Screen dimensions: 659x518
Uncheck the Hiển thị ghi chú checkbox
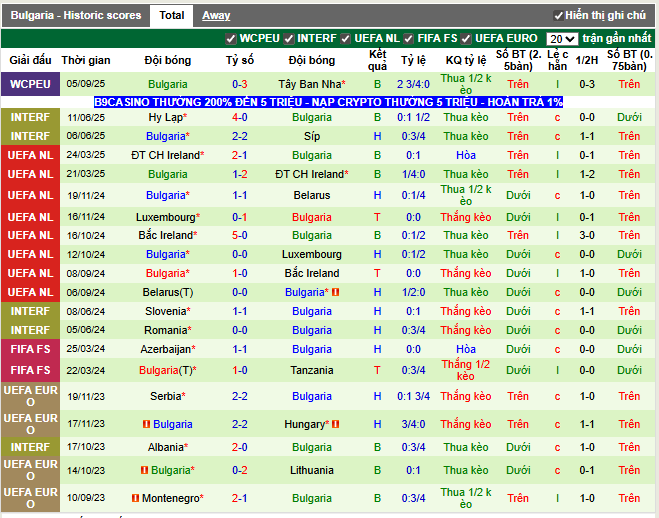tap(558, 16)
